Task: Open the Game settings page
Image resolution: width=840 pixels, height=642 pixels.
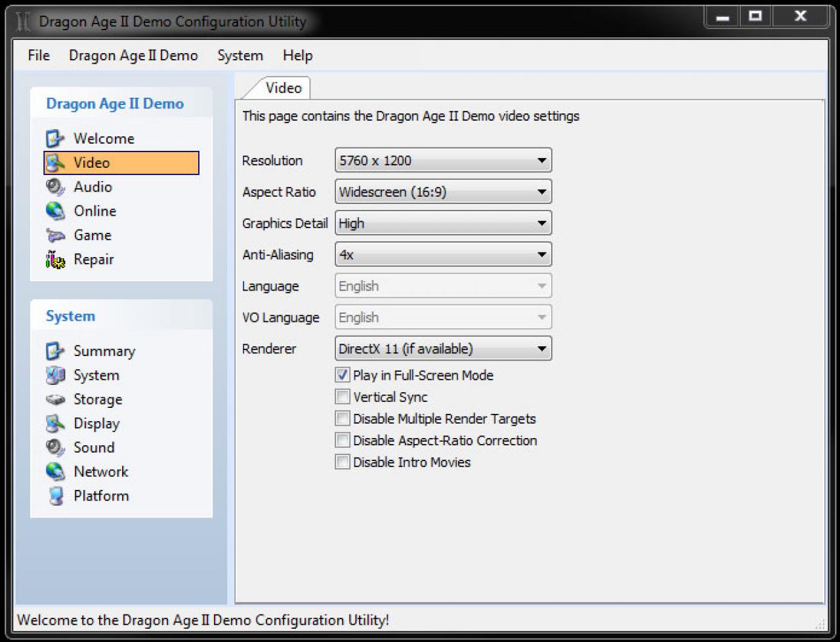Action: (93, 235)
